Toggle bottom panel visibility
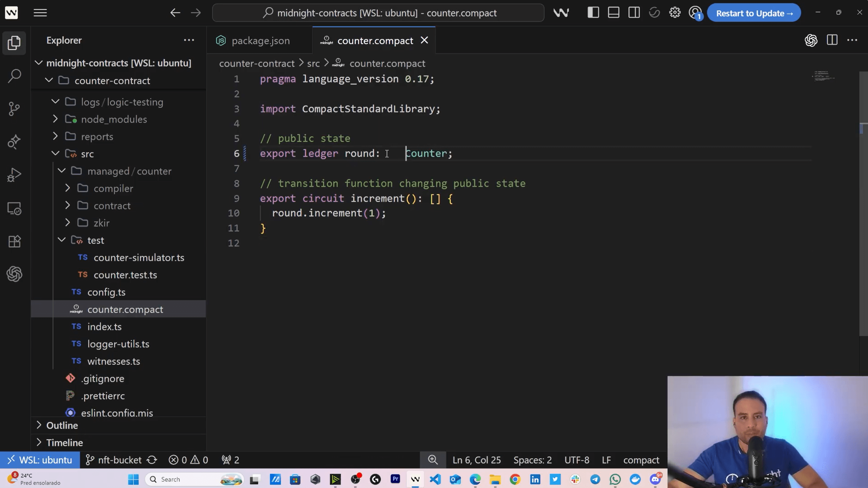This screenshot has height=488, width=868. coord(614,13)
